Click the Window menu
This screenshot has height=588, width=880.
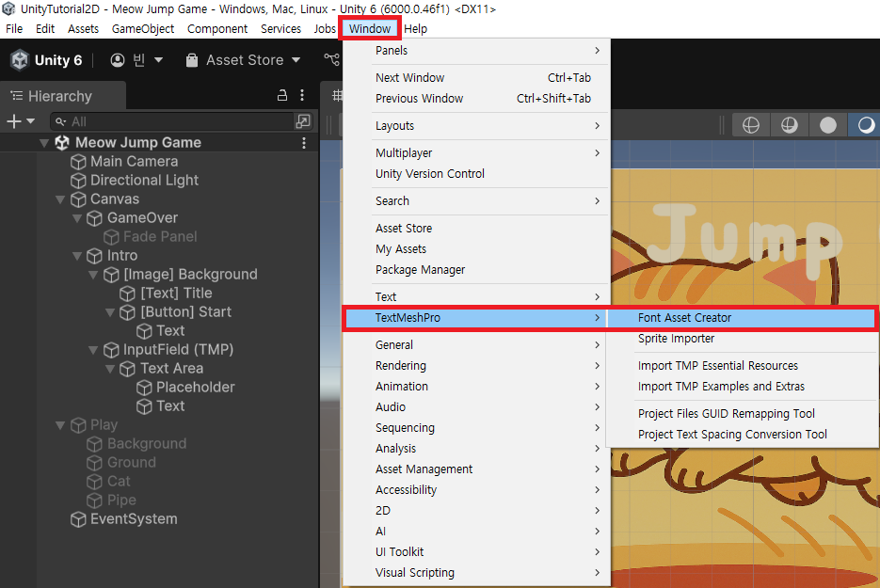pyautogui.click(x=370, y=28)
